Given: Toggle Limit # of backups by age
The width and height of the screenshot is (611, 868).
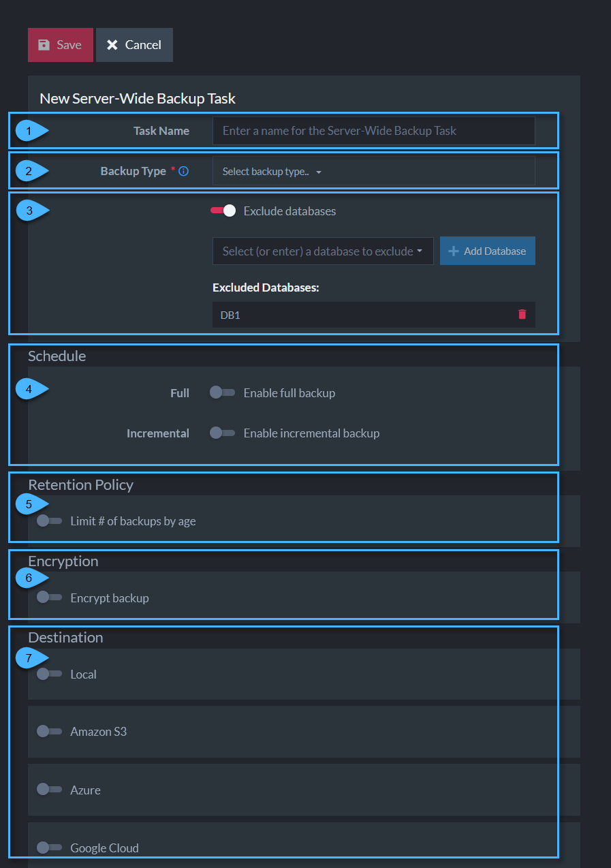Looking at the screenshot, I should (50, 521).
